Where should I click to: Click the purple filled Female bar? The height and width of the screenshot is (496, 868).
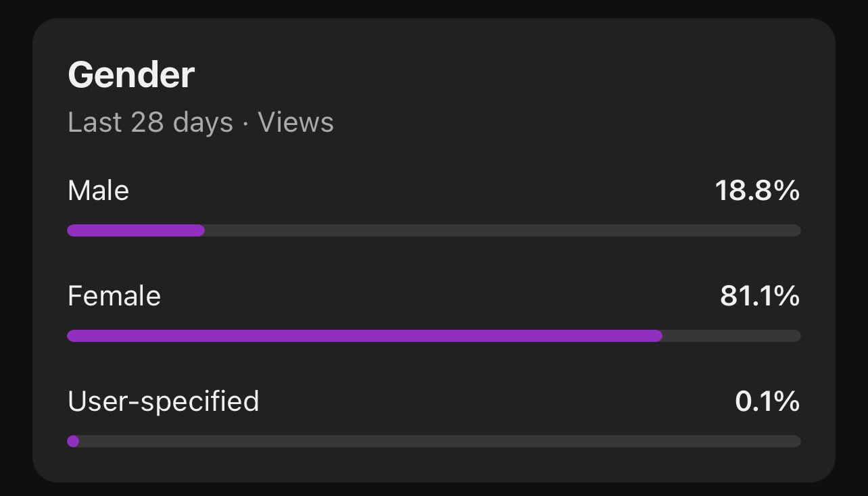coord(365,336)
